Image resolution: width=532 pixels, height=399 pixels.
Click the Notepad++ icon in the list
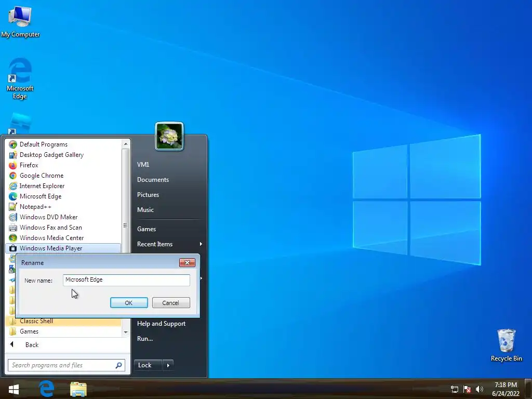coord(13,207)
